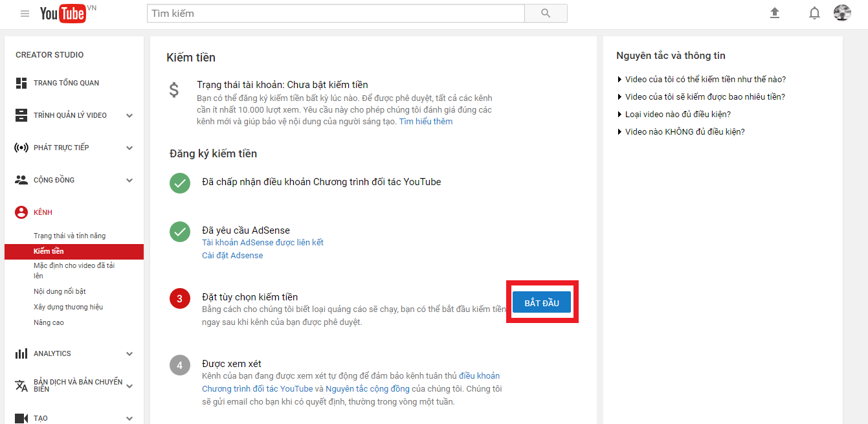Select Nội dung nổi bật
Screen dimensions: 868x424
click(x=60, y=291)
